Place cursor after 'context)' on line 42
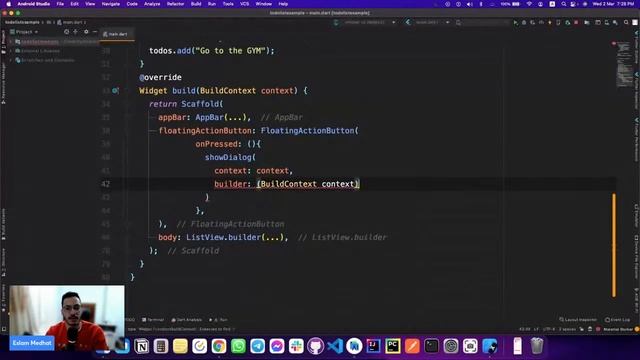Viewport: 640px width, 360px height. click(360, 184)
